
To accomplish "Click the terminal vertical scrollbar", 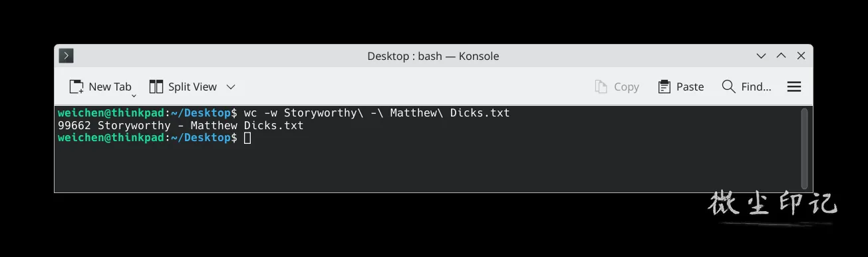I will click(x=805, y=148).
